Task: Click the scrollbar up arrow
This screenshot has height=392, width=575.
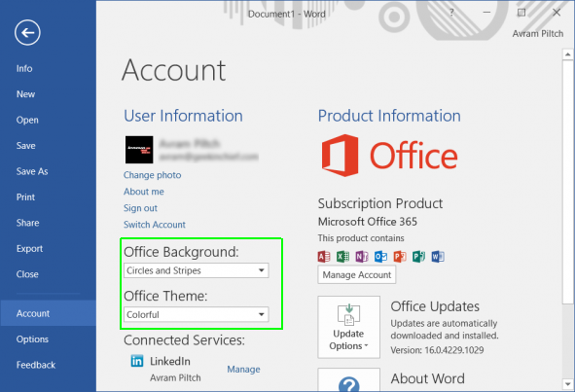Action: coord(568,54)
